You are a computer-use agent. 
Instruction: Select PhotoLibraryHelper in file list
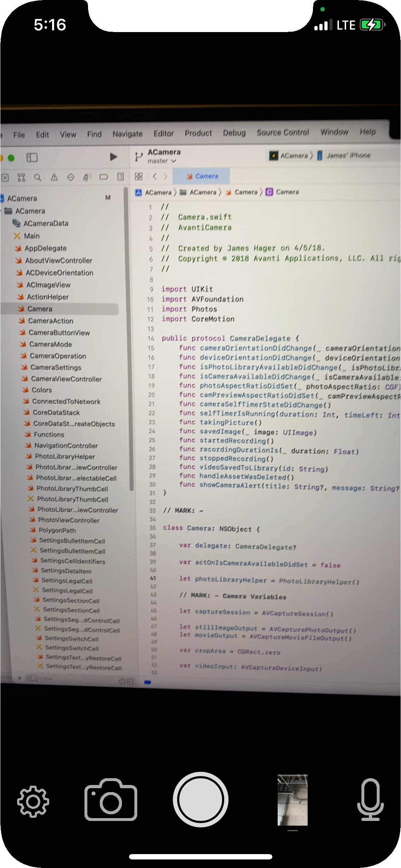coord(65,456)
